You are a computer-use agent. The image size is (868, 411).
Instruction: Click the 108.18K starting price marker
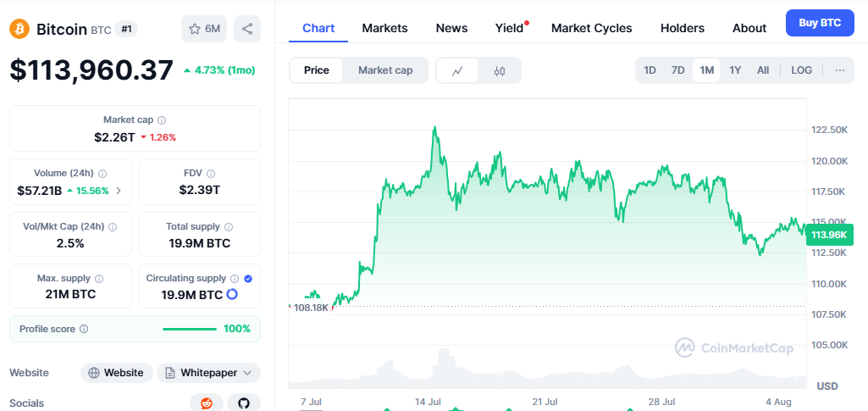tap(311, 307)
